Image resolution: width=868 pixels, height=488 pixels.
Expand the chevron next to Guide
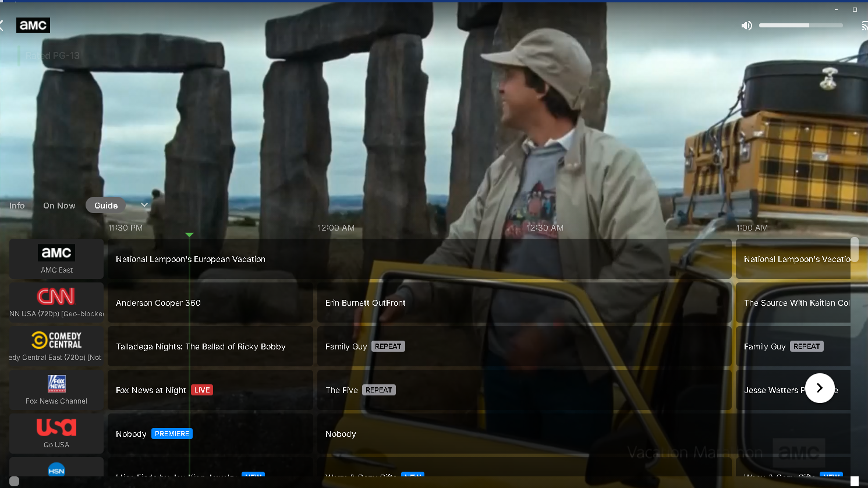[x=144, y=205]
